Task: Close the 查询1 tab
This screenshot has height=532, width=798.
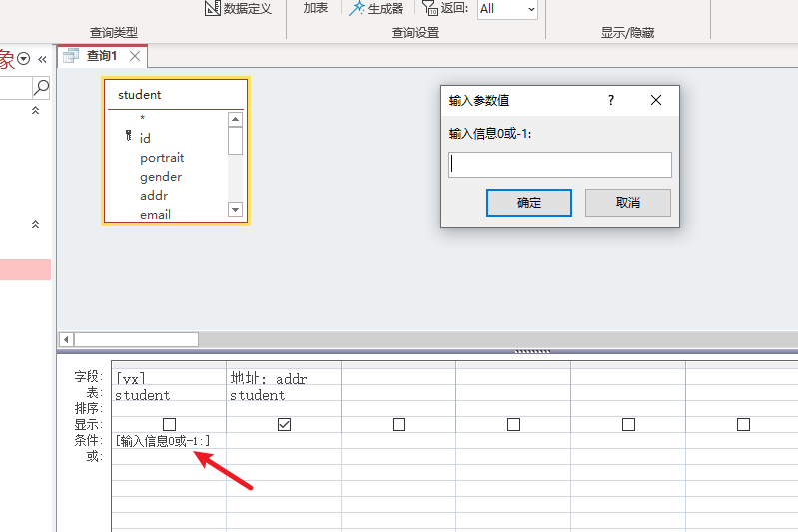Action: pos(135,56)
